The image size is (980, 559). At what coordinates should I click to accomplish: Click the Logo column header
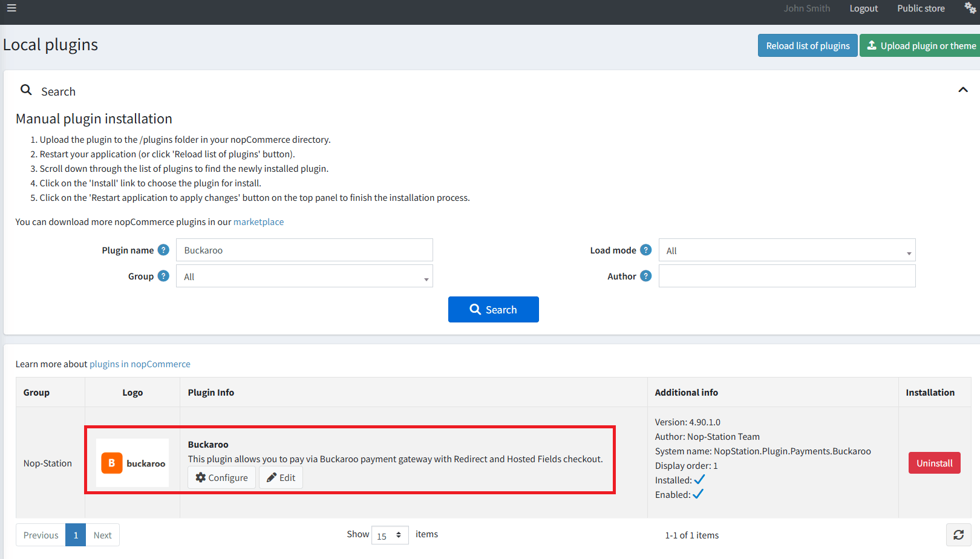click(132, 393)
